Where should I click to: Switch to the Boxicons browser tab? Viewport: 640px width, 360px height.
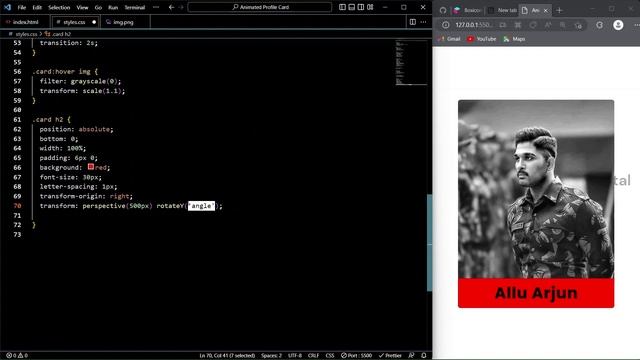coord(468,10)
